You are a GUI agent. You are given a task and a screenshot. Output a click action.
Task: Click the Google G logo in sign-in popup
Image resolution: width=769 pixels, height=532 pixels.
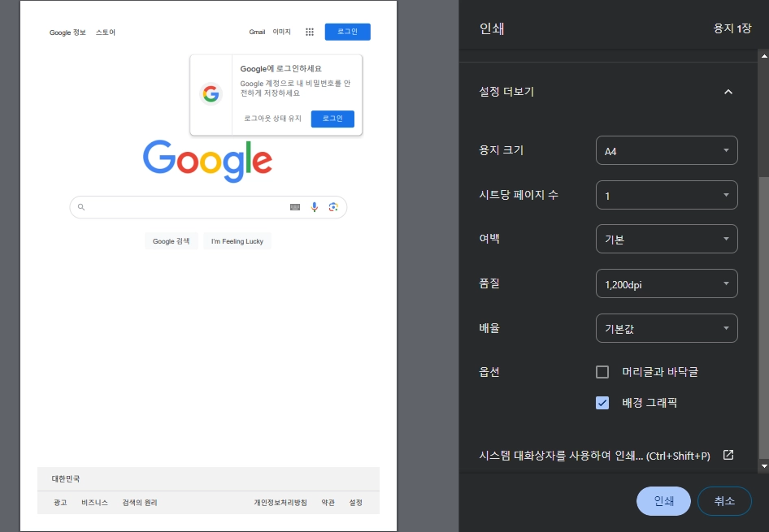point(211,94)
